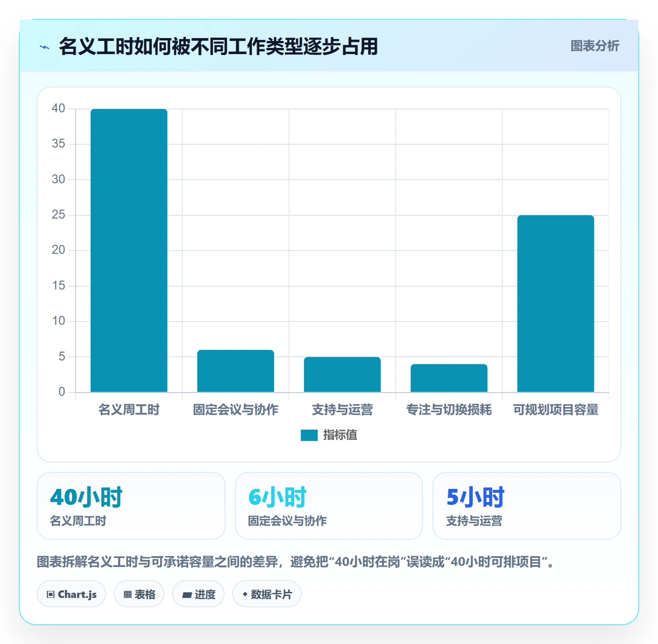Click the chart bar for 可规划项目容量
The width and height of the screenshot is (658, 644).
(x=556, y=304)
